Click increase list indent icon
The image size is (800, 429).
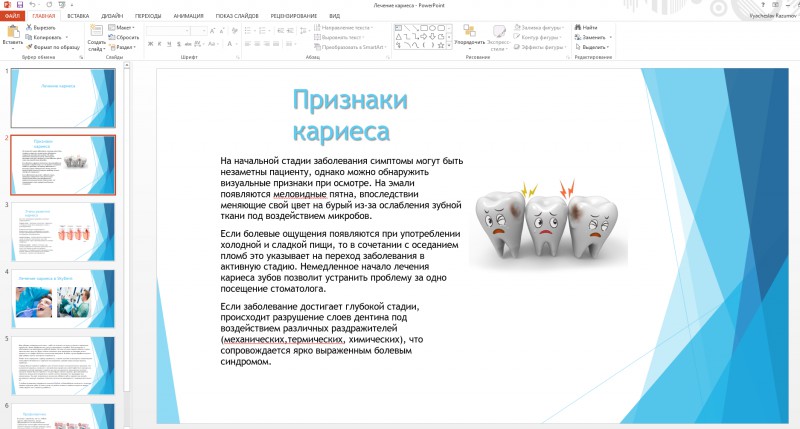click(x=290, y=31)
